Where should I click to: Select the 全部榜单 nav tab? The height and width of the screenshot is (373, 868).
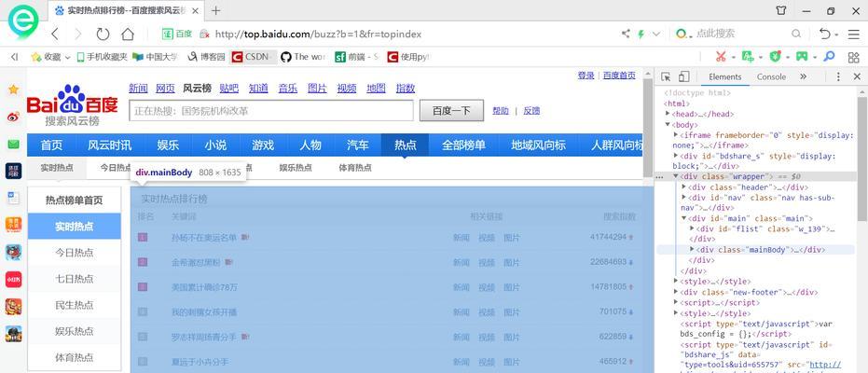(x=463, y=145)
